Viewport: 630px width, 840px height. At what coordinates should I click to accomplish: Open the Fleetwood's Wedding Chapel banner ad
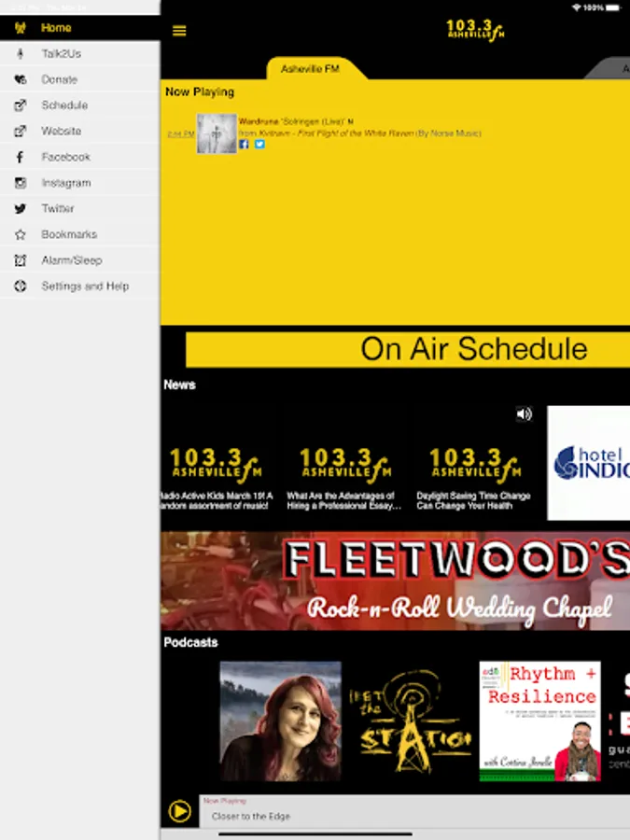pos(396,581)
